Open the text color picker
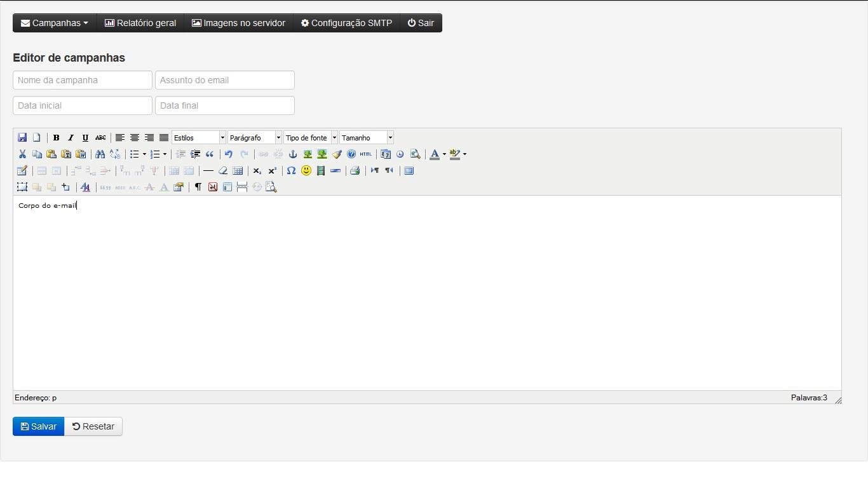The image size is (868, 488). (435, 154)
